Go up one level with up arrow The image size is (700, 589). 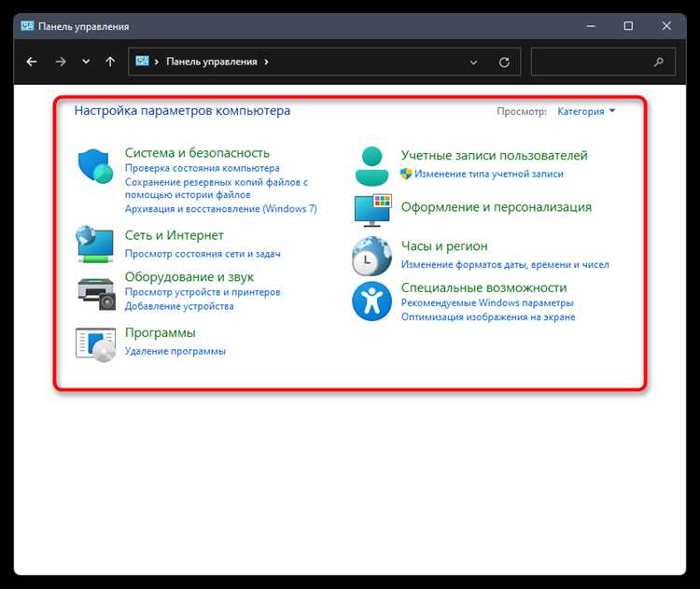pyautogui.click(x=110, y=62)
